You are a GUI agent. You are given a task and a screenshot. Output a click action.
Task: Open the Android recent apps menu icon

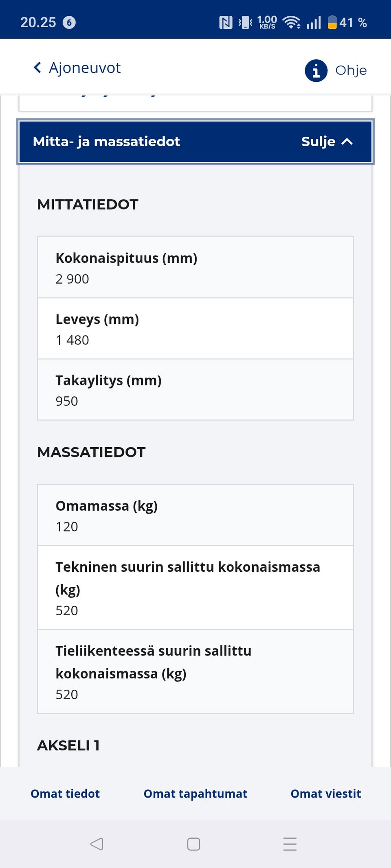(290, 844)
